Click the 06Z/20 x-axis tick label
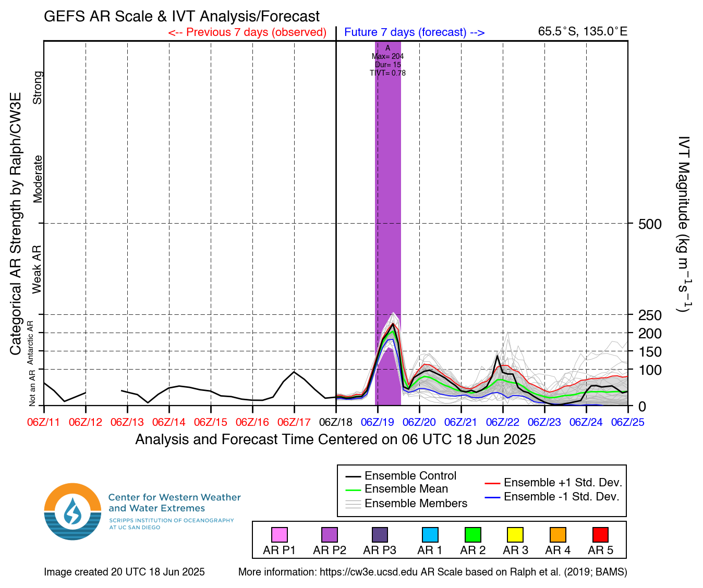The image size is (703, 588). click(419, 422)
